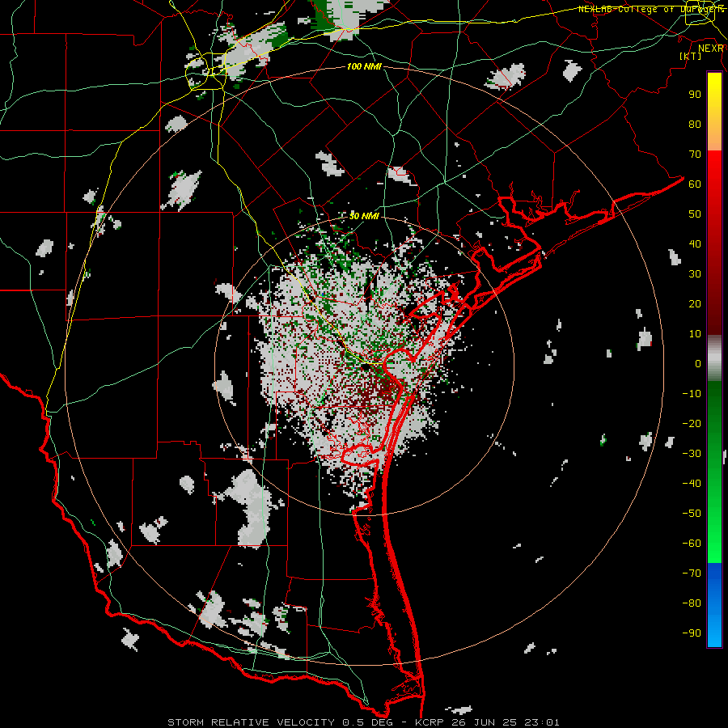This screenshot has height=728, width=728.
Task: Click the positive 10 knot scale label
Action: click(695, 334)
